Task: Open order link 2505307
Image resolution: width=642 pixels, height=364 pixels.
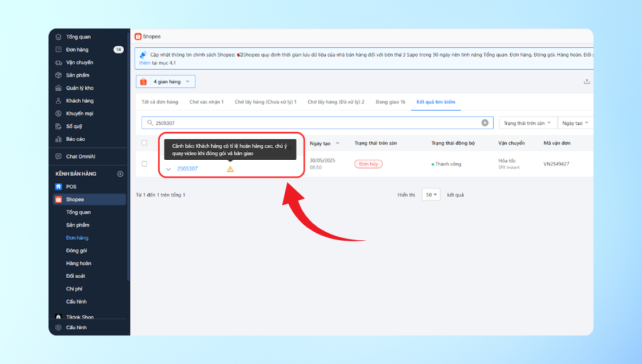Action: point(187,169)
